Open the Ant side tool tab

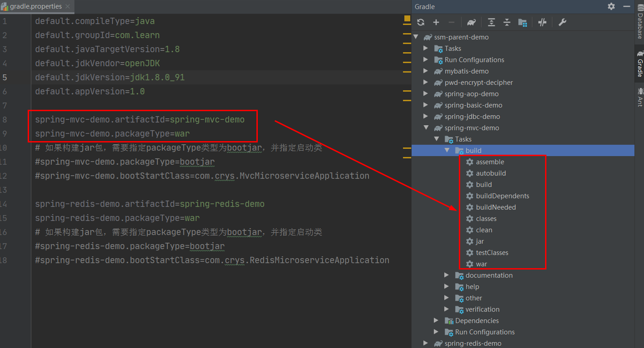(x=640, y=97)
